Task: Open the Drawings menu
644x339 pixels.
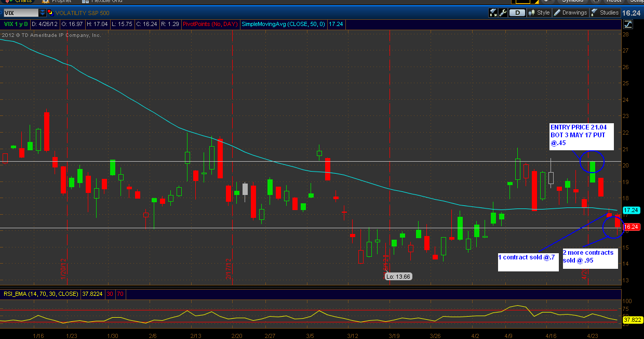Action: coord(570,13)
